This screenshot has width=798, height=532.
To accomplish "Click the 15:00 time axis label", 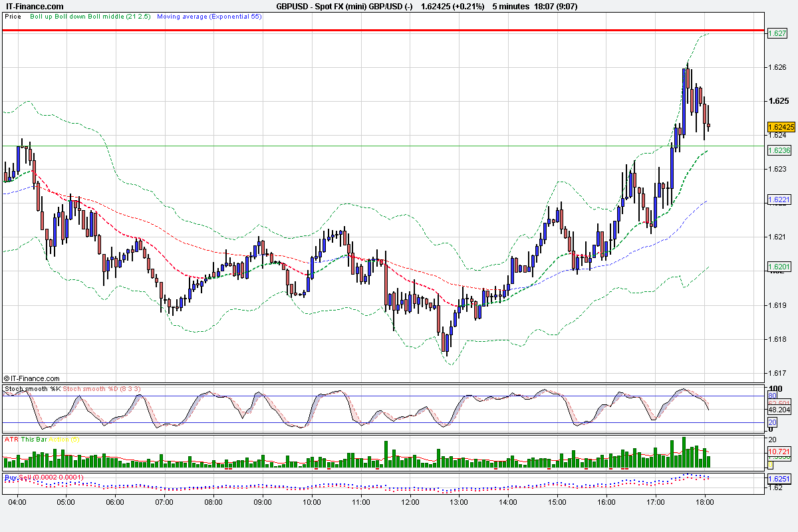I will click(x=557, y=501).
